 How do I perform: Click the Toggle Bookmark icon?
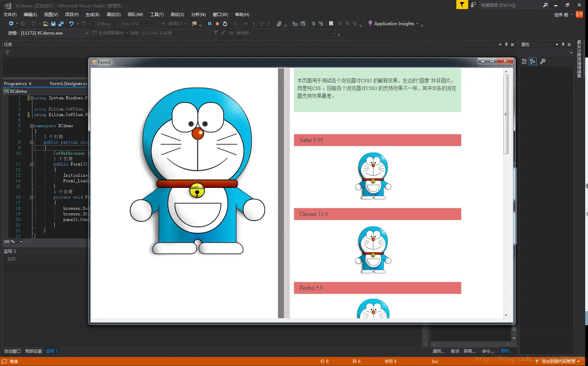coord(331,24)
